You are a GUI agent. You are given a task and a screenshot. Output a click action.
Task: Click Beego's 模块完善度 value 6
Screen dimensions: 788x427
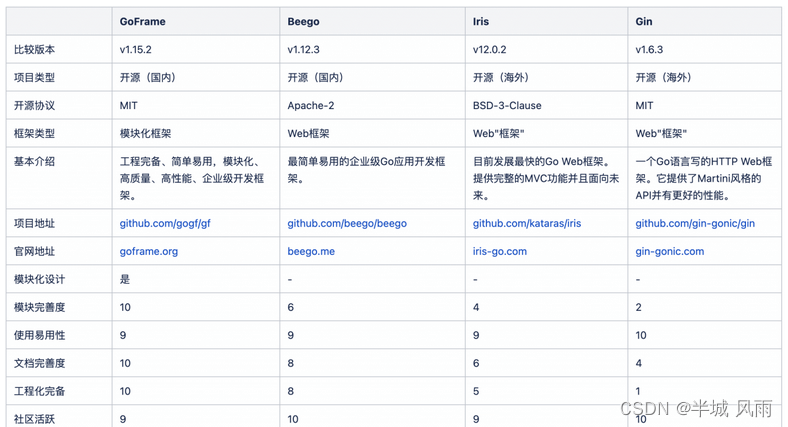(290, 307)
